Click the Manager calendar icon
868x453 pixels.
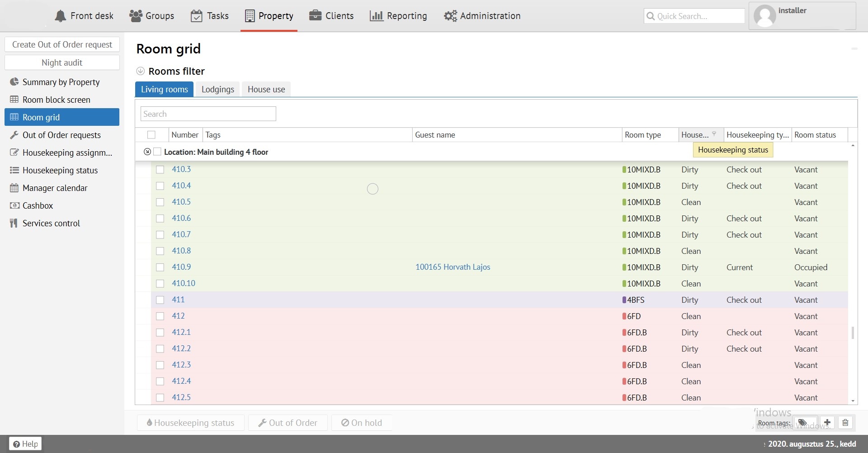pos(14,188)
